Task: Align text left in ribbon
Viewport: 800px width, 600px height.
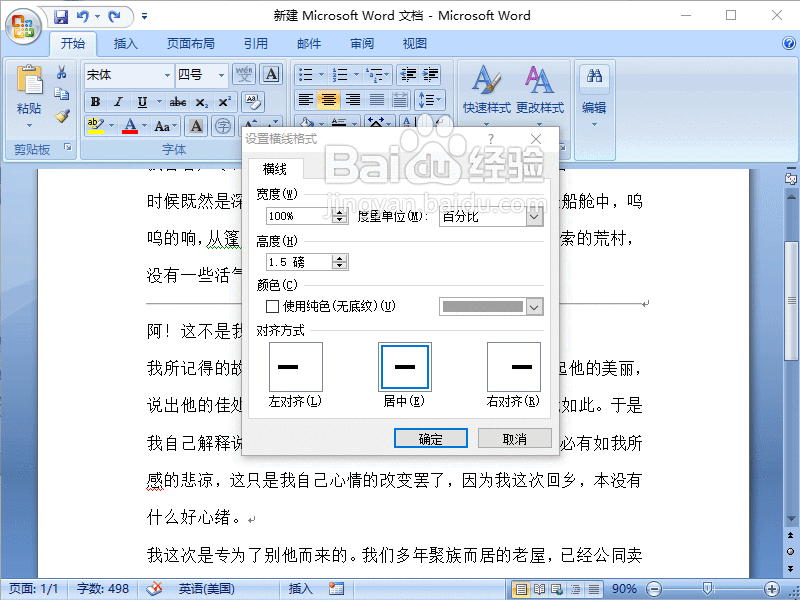Action: pyautogui.click(x=306, y=99)
